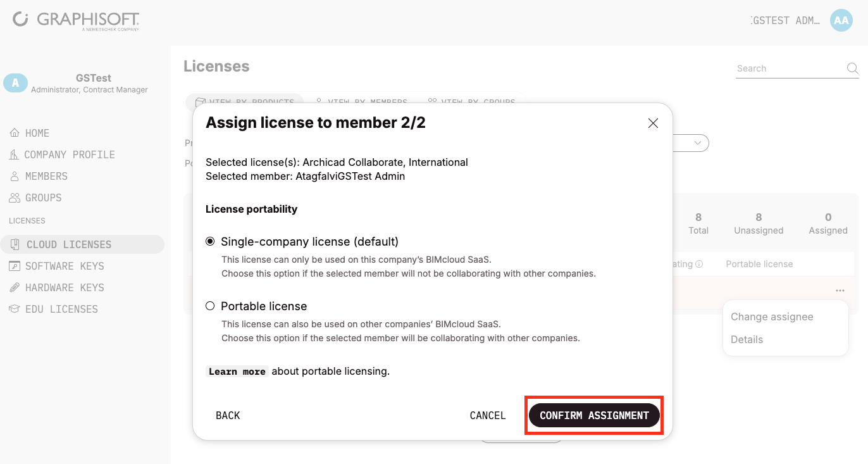Image resolution: width=868 pixels, height=464 pixels.
Task: Click the Company Profile building icon
Action: [15, 154]
